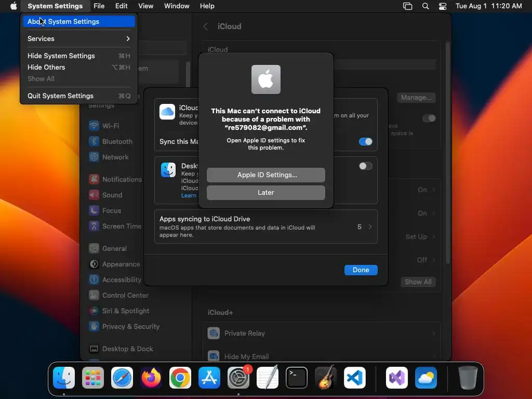Open Finder from the Dock
The height and width of the screenshot is (399, 532).
[64, 378]
